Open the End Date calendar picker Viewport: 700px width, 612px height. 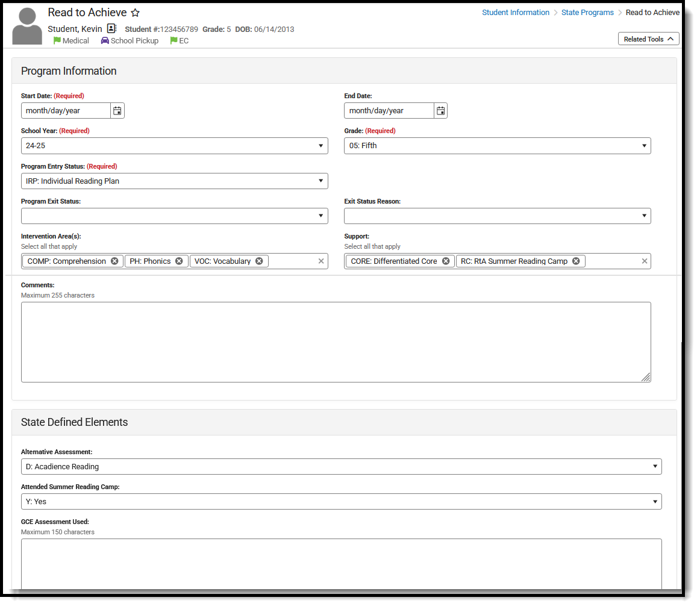pos(440,111)
